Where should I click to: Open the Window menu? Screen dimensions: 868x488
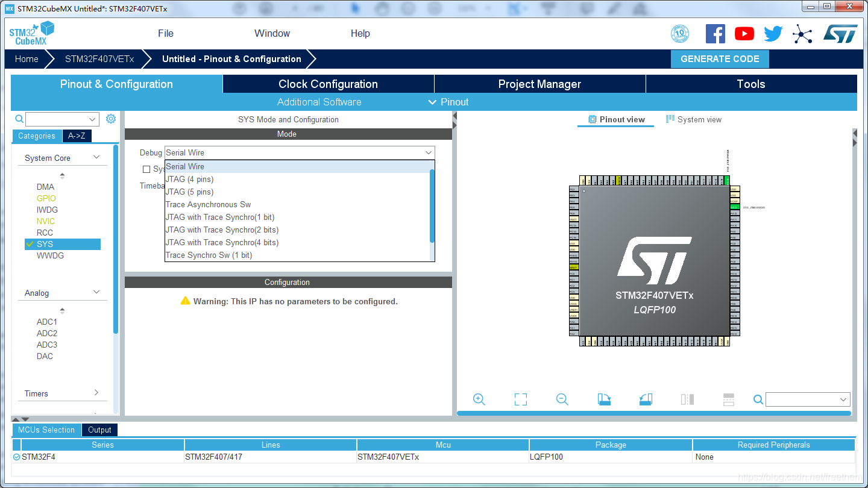[272, 34]
